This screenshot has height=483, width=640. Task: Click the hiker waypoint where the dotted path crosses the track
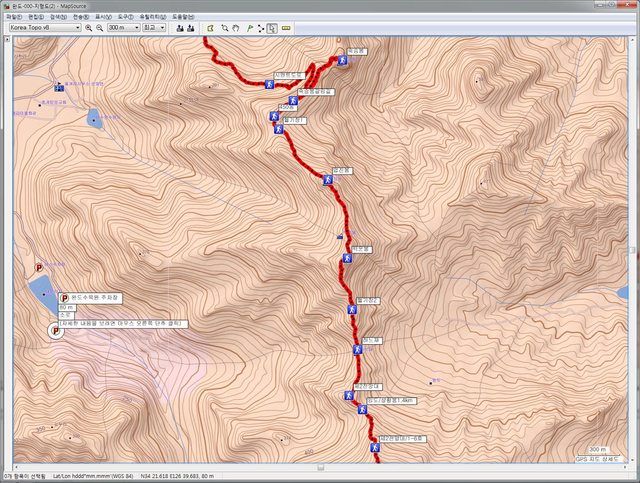point(358,349)
